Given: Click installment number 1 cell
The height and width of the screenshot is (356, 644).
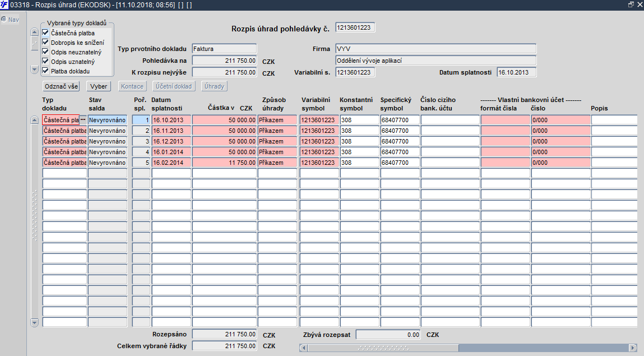Looking at the screenshot, I should (141, 120).
